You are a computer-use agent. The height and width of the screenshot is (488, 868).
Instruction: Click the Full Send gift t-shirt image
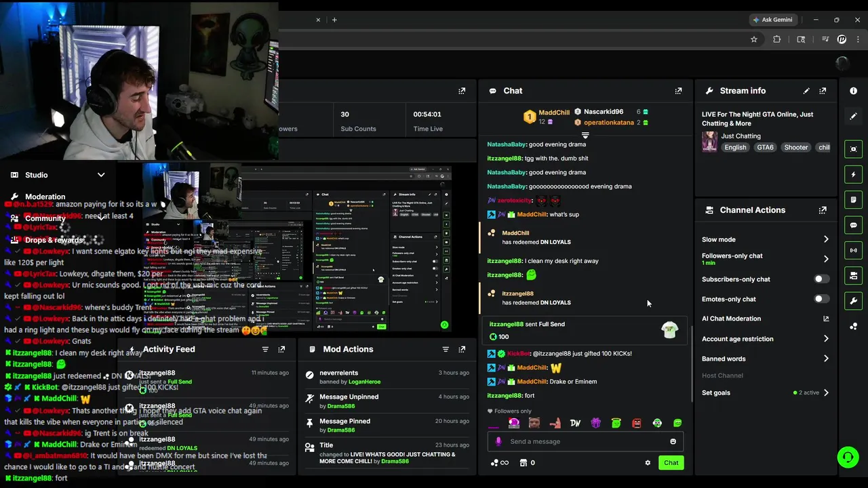tap(669, 330)
